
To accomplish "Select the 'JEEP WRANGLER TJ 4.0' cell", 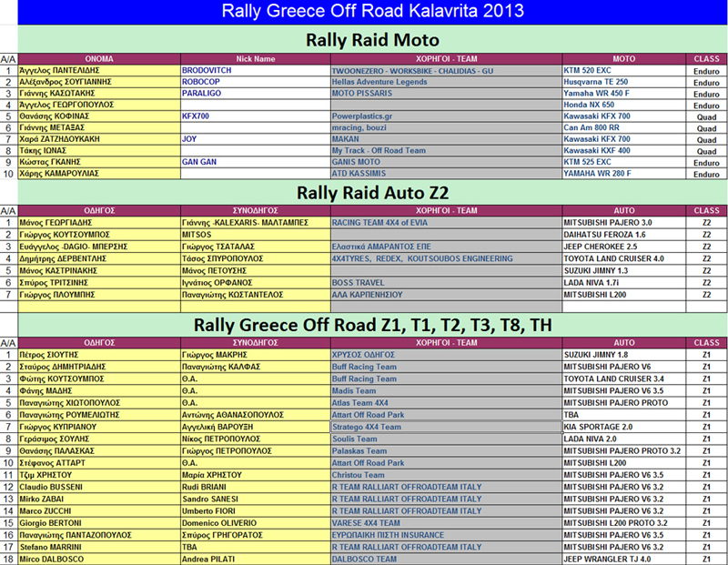I will [x=624, y=560].
